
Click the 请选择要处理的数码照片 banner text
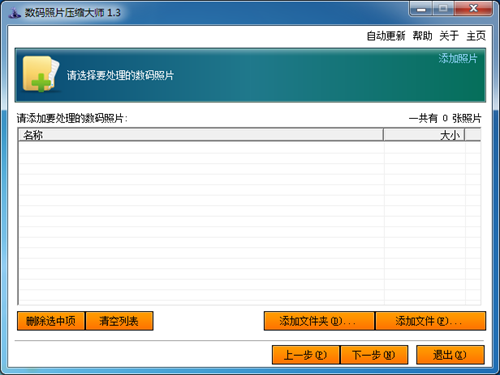tap(120, 76)
